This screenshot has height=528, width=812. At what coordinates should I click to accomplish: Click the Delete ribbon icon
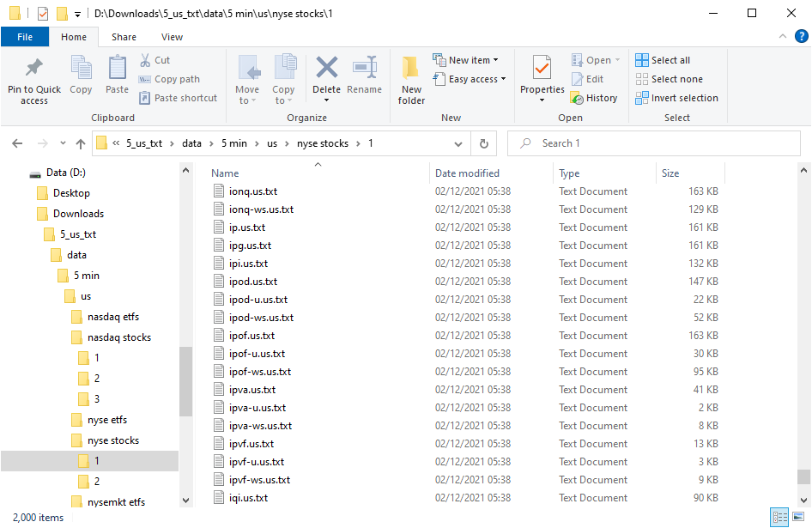[x=326, y=69]
